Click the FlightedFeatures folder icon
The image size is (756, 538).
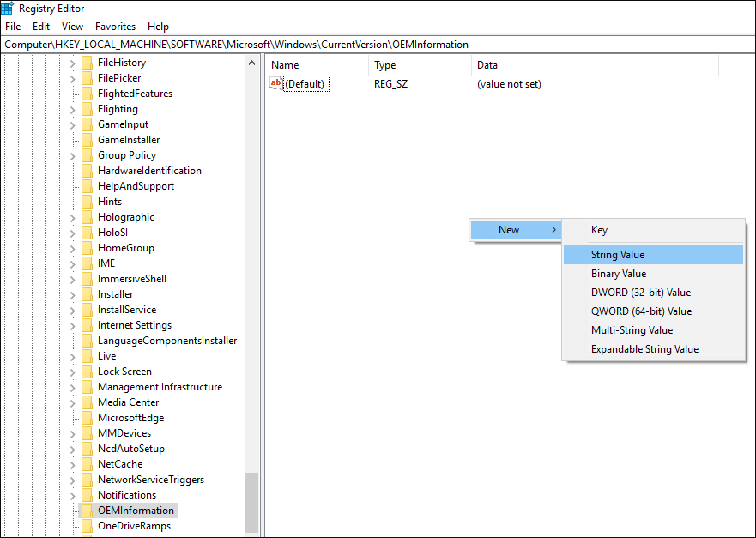(x=88, y=94)
